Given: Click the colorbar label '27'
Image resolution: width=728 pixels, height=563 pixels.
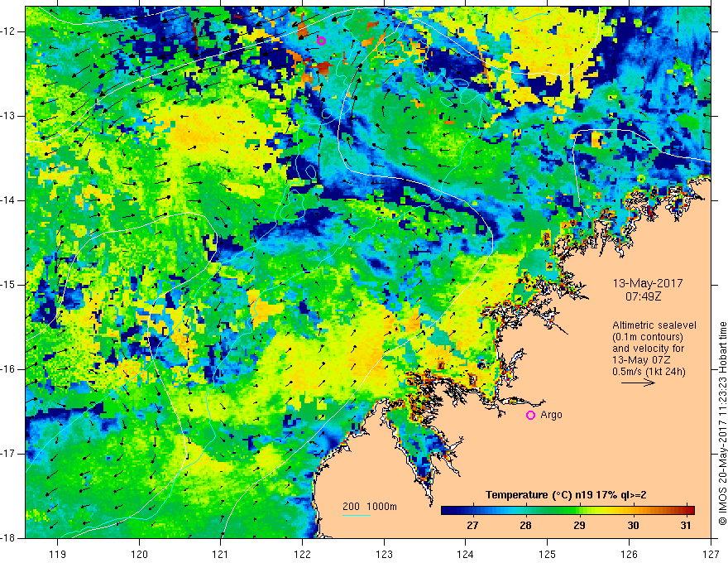Looking at the screenshot, I should tap(472, 526).
